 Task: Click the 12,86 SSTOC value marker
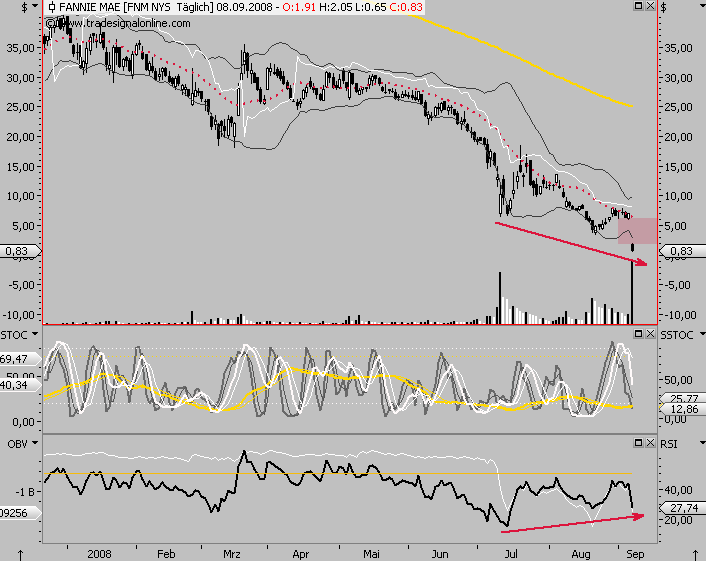(x=682, y=408)
